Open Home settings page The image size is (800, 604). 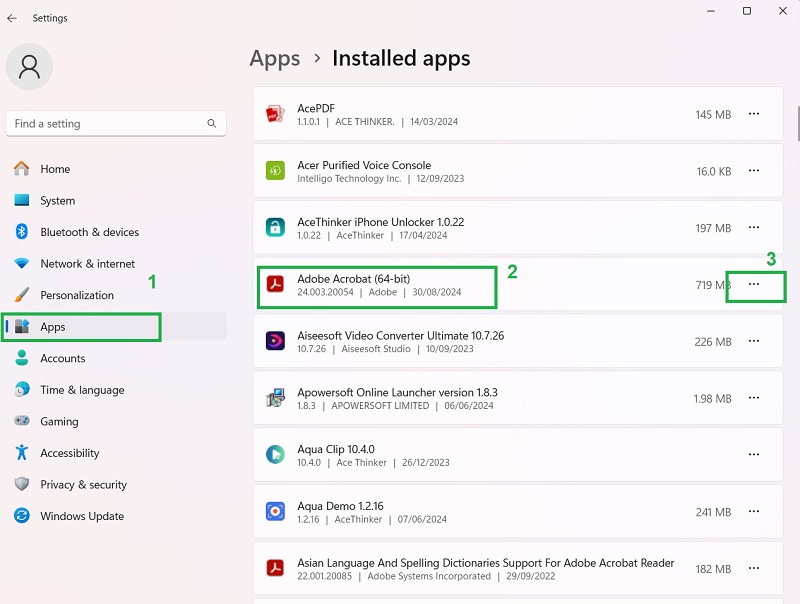click(x=116, y=169)
